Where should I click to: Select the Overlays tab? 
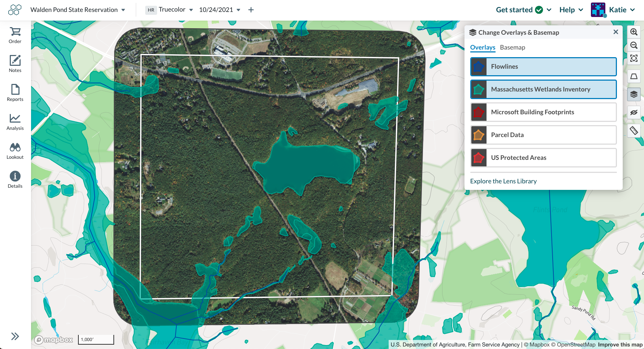point(483,47)
